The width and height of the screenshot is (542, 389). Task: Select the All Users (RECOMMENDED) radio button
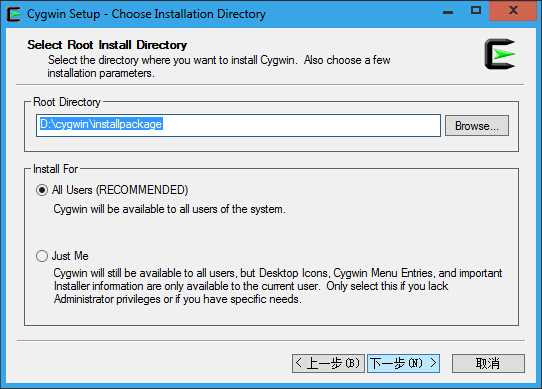42,190
